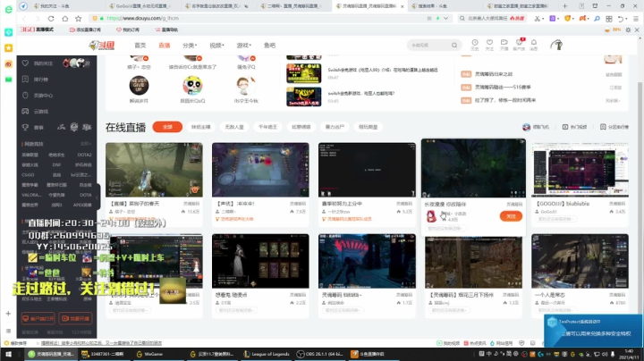
Task: Open the client download icon with red badge
Action: point(519,42)
